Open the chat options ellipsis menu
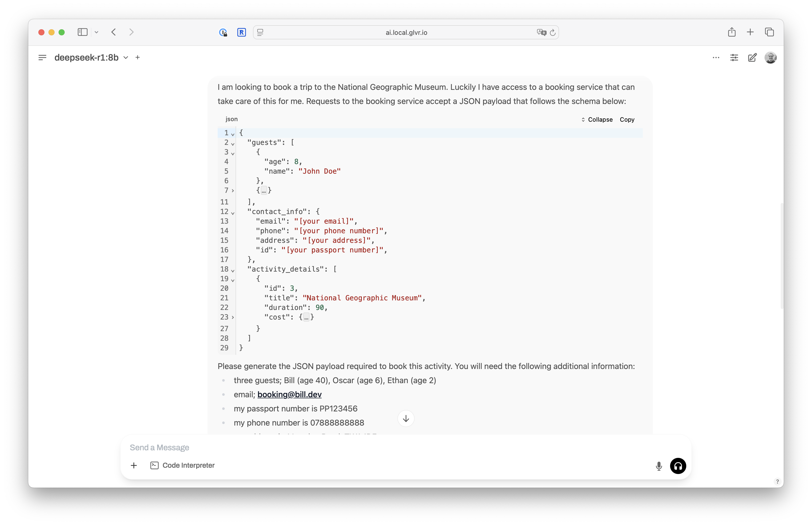 [716, 58]
